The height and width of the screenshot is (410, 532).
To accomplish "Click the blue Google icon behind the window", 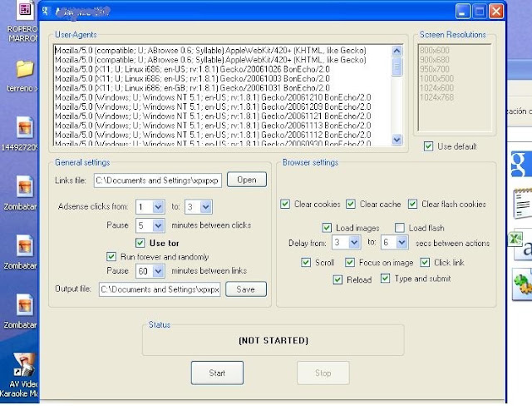I will pyautogui.click(x=521, y=165).
